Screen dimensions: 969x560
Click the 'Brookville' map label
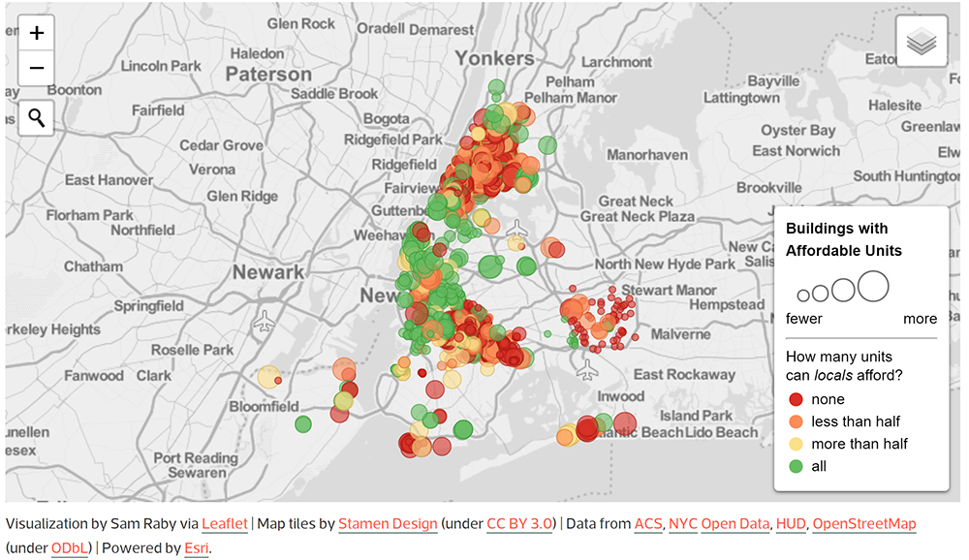pyautogui.click(x=768, y=187)
